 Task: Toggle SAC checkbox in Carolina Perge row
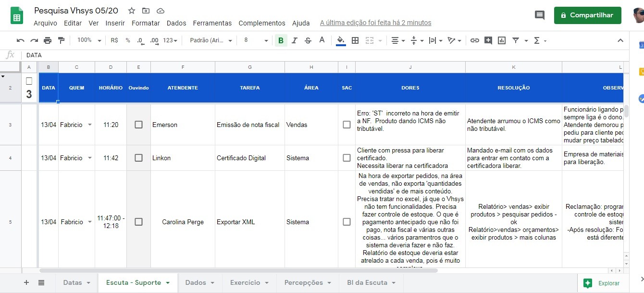tap(347, 222)
